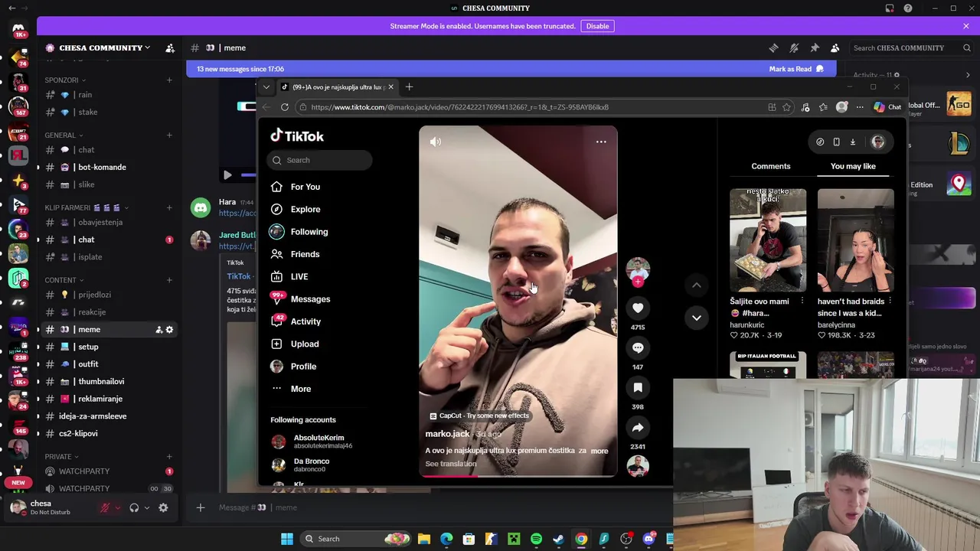Open marko.jack profile name link
This screenshot has width=980, height=551.
(447, 434)
